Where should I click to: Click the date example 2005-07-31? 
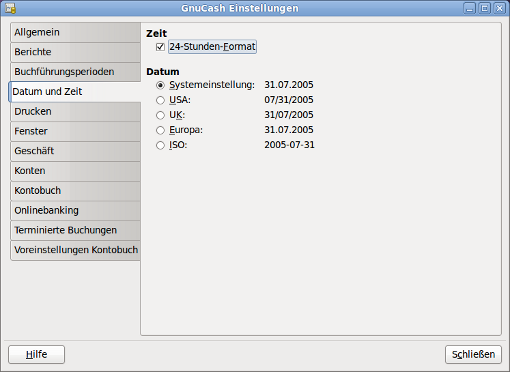click(289, 145)
